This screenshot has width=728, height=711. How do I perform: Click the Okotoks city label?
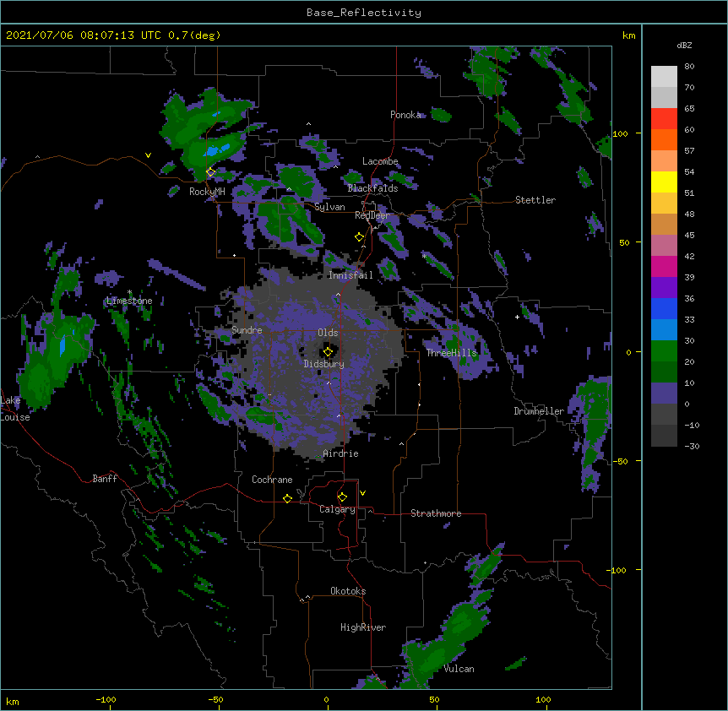click(x=348, y=591)
